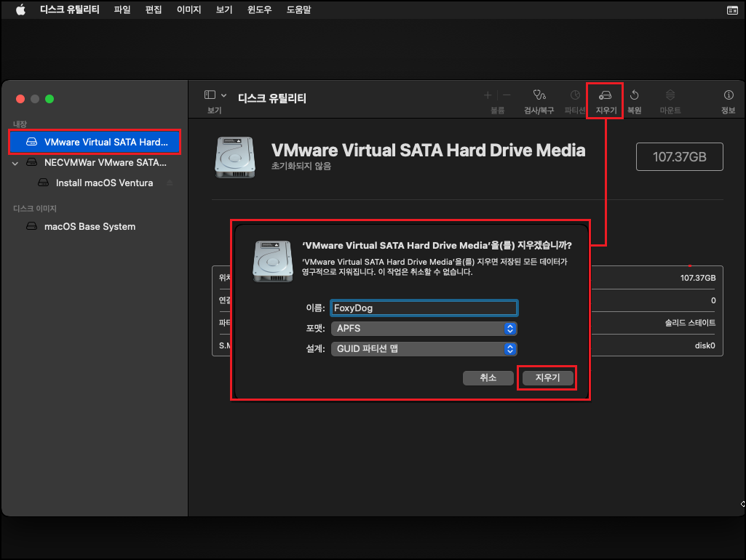Open the 윈도우 menu
This screenshot has width=746, height=560.
(259, 9)
